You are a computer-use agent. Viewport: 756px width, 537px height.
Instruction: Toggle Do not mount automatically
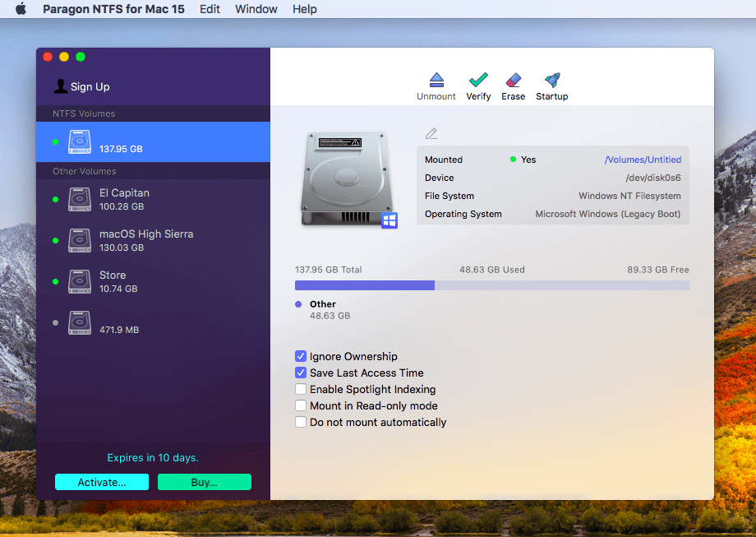(301, 422)
